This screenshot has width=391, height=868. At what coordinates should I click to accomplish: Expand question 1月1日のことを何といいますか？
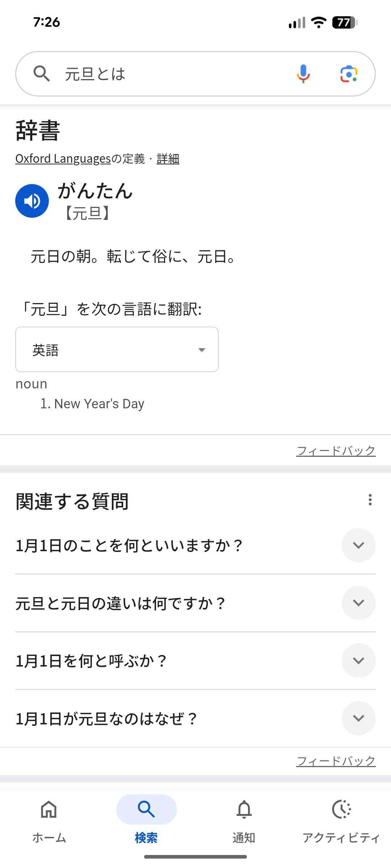(358, 545)
